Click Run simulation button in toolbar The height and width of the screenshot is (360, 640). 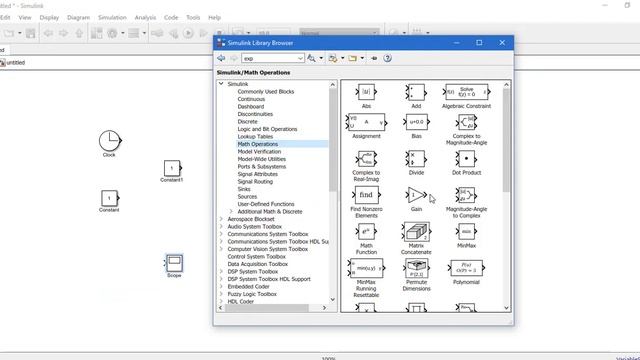click(x=188, y=33)
